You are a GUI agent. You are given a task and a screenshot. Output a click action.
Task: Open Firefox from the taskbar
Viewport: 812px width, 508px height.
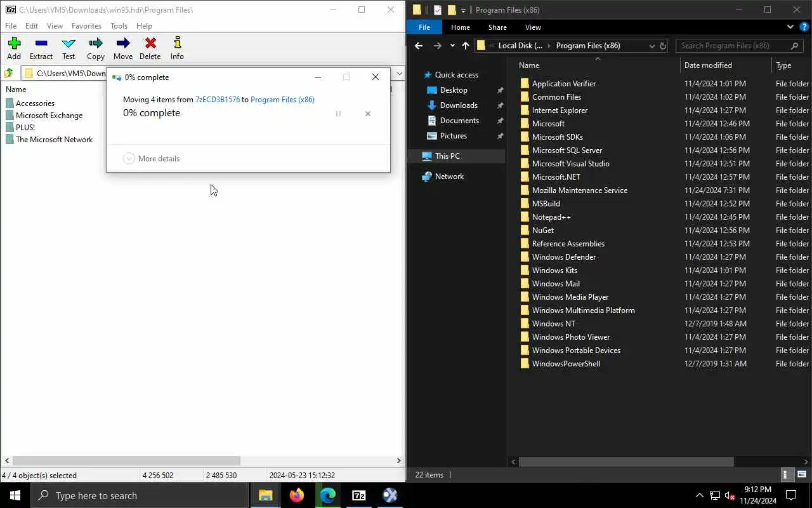pos(296,495)
